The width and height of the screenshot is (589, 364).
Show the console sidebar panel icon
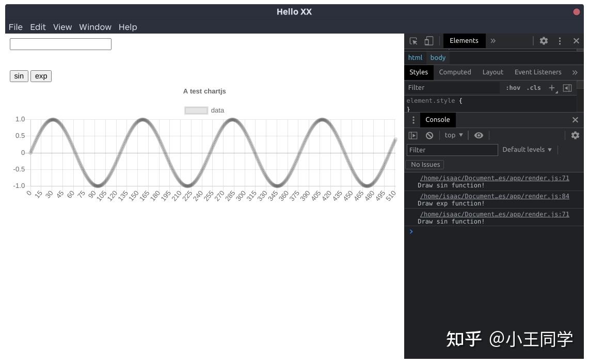click(413, 135)
